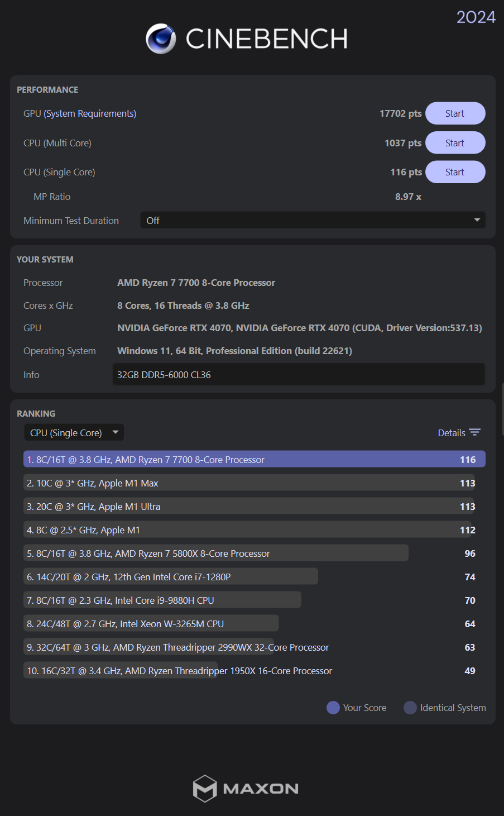Screen dimensions: 504x816
Task: Click the 17702 pts GPU score
Action: click(x=401, y=113)
